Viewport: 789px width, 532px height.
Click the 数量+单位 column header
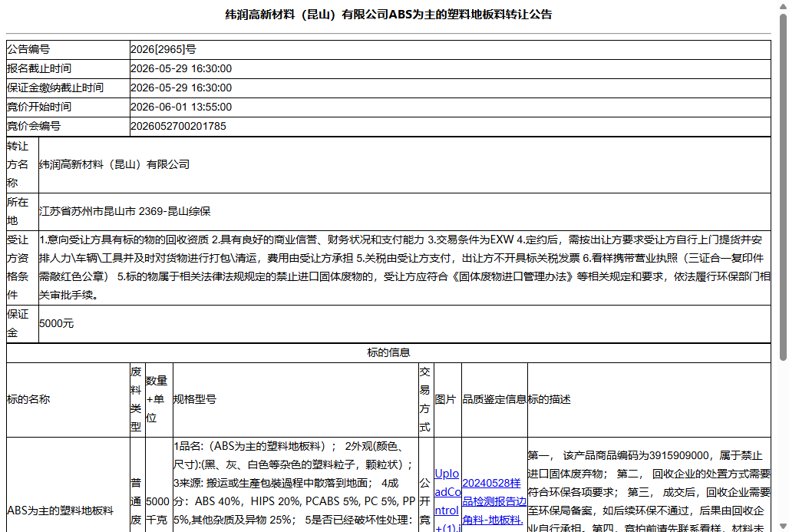tap(159, 400)
